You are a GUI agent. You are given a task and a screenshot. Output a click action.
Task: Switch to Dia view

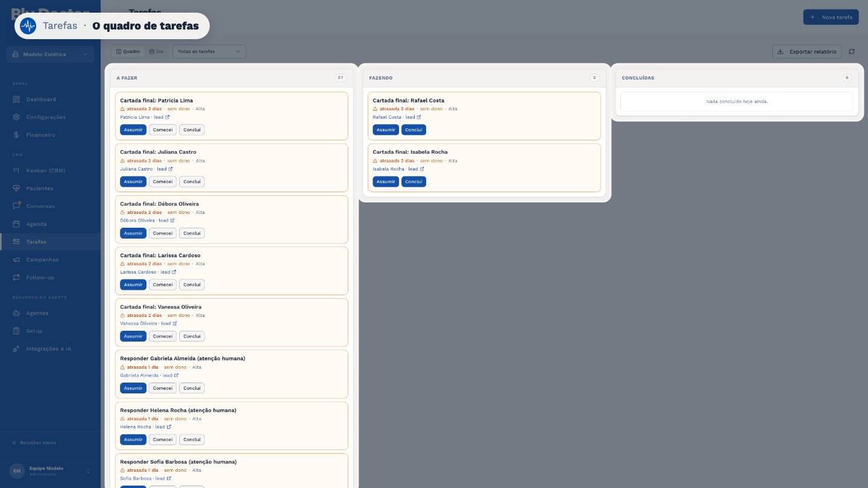tap(156, 52)
